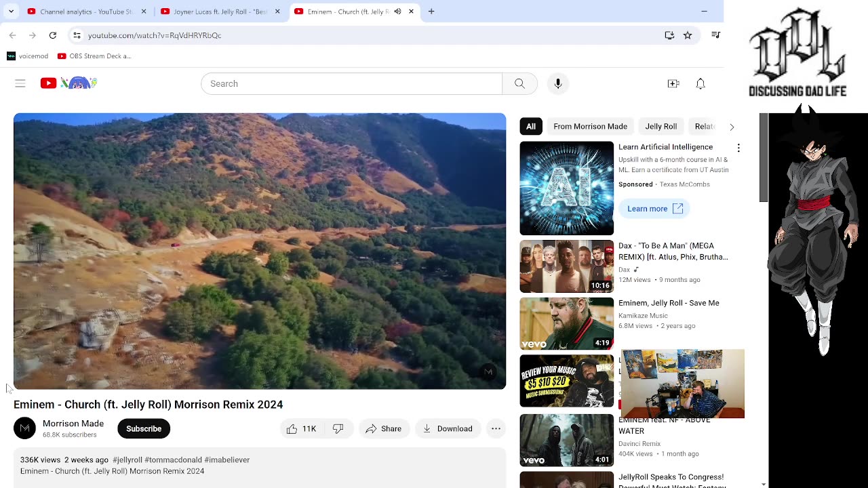Close the Eminem Church tab
The image size is (868, 488).
point(411,12)
